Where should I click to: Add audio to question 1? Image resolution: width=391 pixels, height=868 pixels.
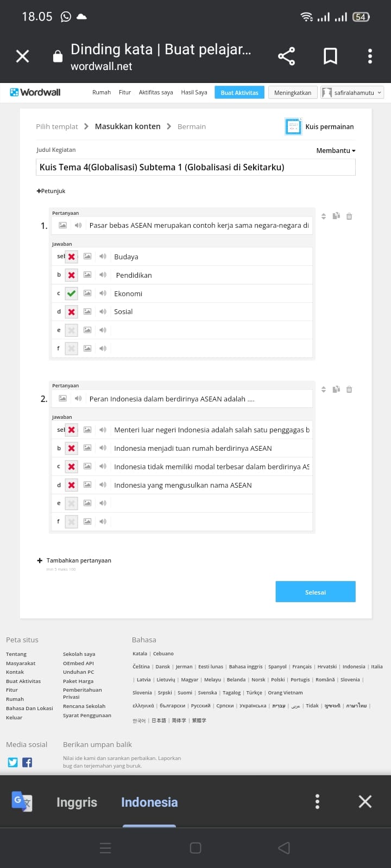(78, 225)
